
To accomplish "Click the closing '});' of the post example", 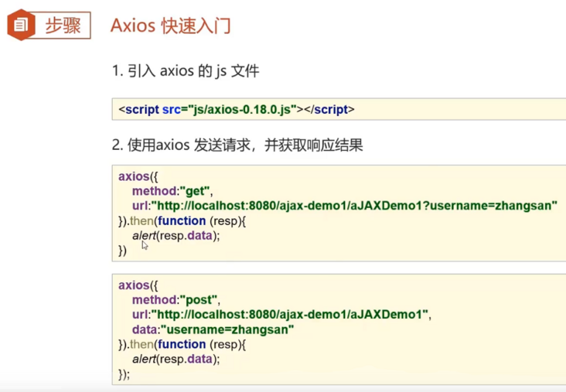I will [x=124, y=374].
